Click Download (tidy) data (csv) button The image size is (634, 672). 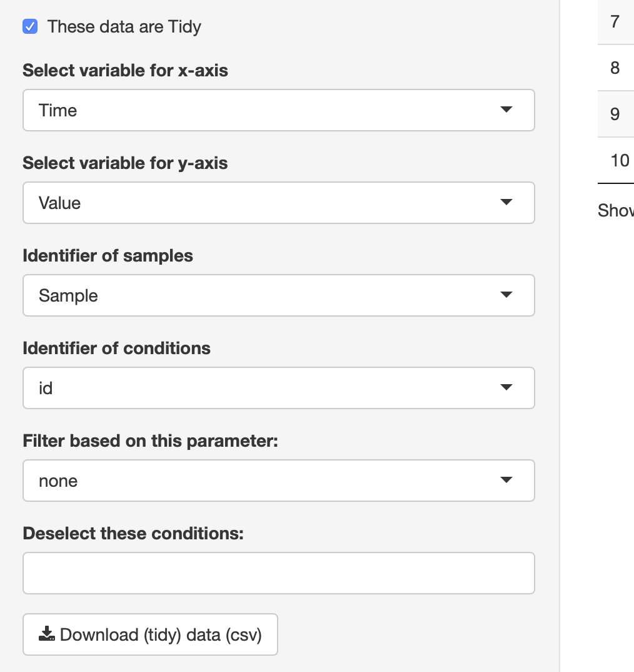point(150,634)
